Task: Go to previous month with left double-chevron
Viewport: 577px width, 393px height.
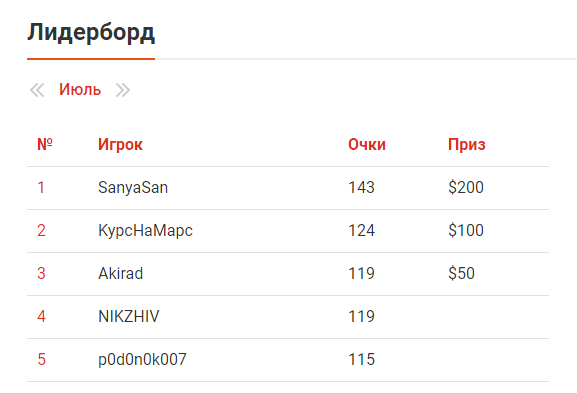Action: (37, 90)
